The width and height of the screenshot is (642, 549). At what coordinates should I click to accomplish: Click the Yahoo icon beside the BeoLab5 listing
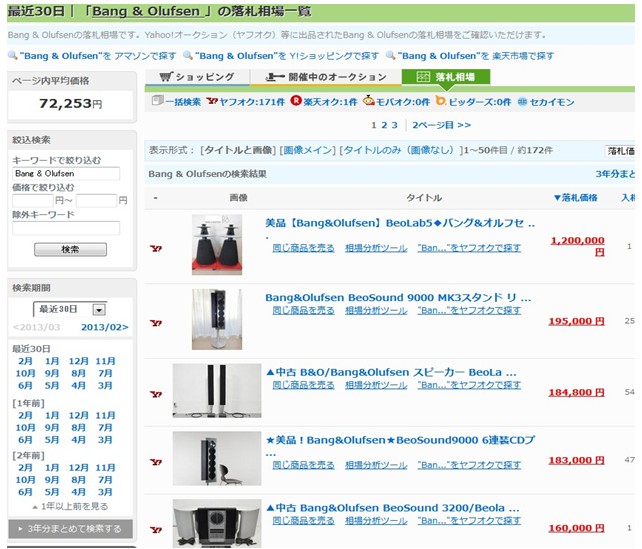click(155, 248)
